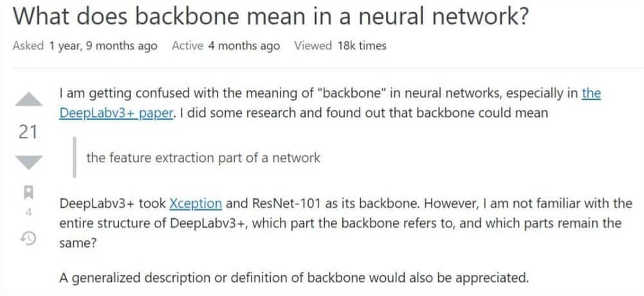Click the vote score of 21
The image size is (644, 296).
(28, 133)
